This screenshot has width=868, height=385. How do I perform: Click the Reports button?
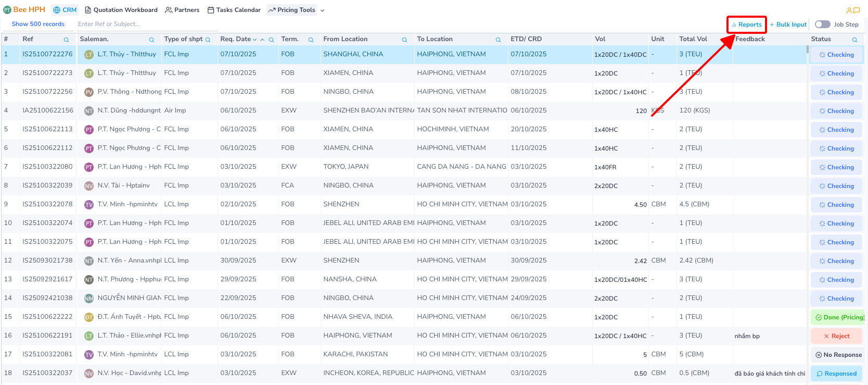(x=746, y=24)
